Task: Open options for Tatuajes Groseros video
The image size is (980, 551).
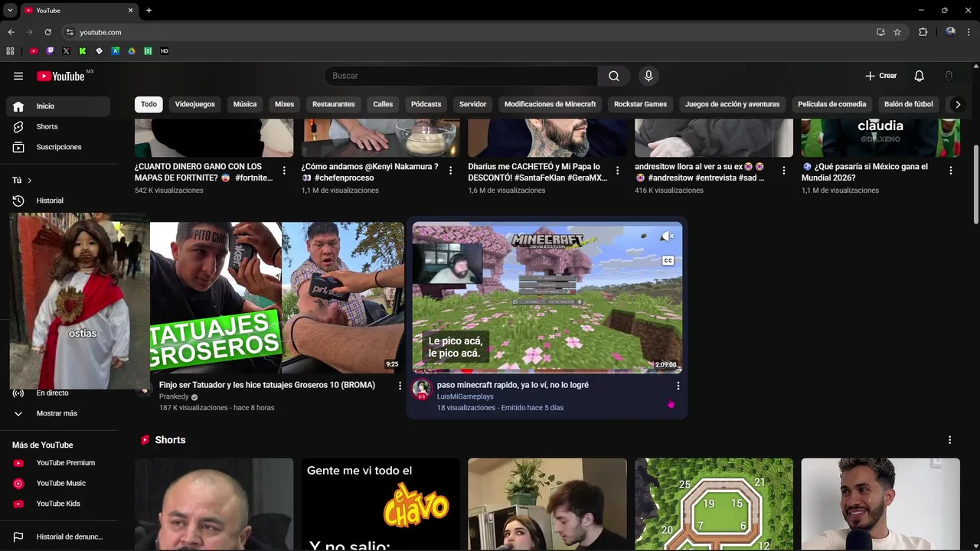Action: point(400,386)
